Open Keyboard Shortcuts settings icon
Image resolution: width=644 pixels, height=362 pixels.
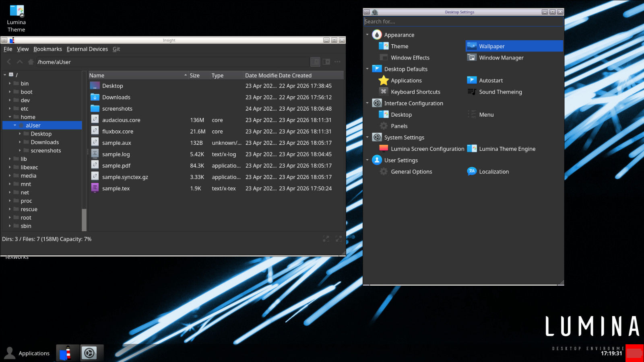[384, 92]
